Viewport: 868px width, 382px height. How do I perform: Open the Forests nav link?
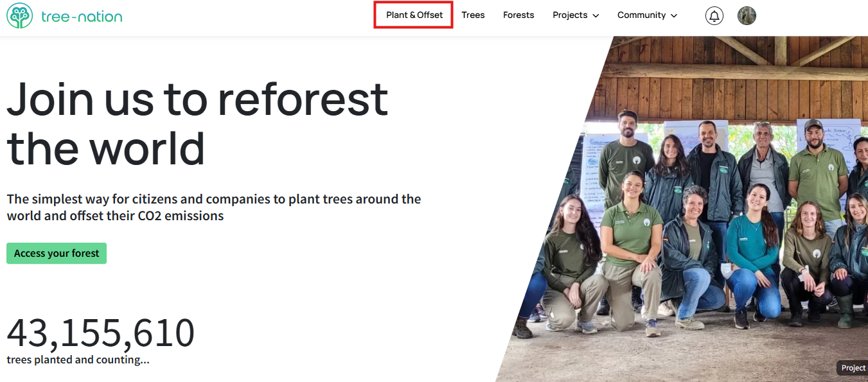coord(518,15)
